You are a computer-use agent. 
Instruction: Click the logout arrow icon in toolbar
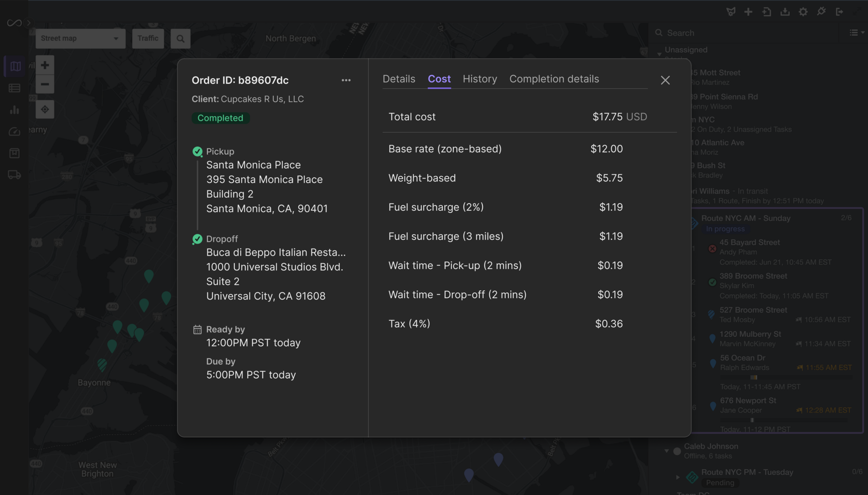(x=840, y=12)
